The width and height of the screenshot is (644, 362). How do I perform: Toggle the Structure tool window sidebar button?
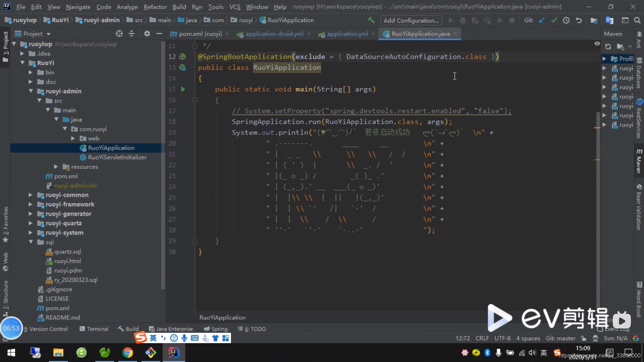[x=6, y=298]
